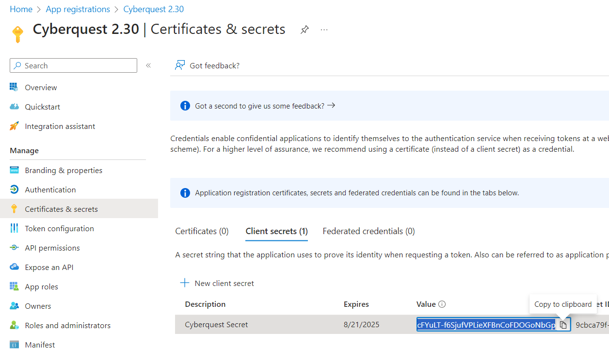Open the Federated credentials (0) tab

coord(369,231)
